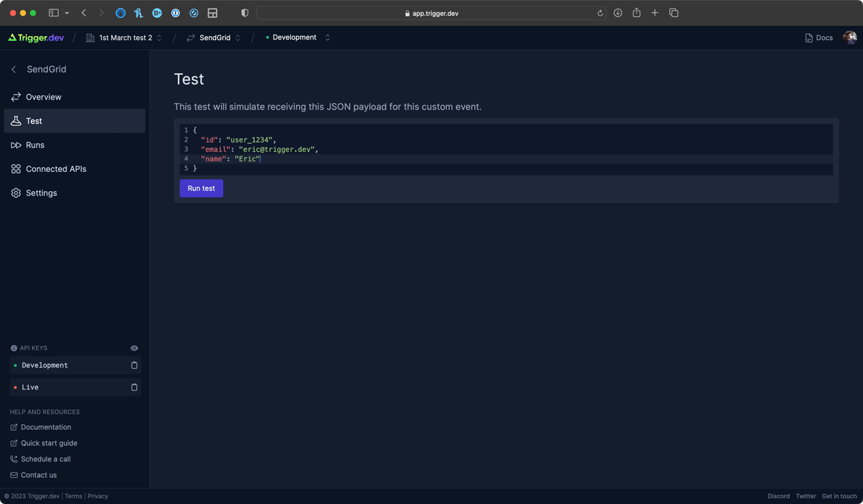This screenshot has width=863, height=504.
Task: Reload the page
Action: point(600,13)
